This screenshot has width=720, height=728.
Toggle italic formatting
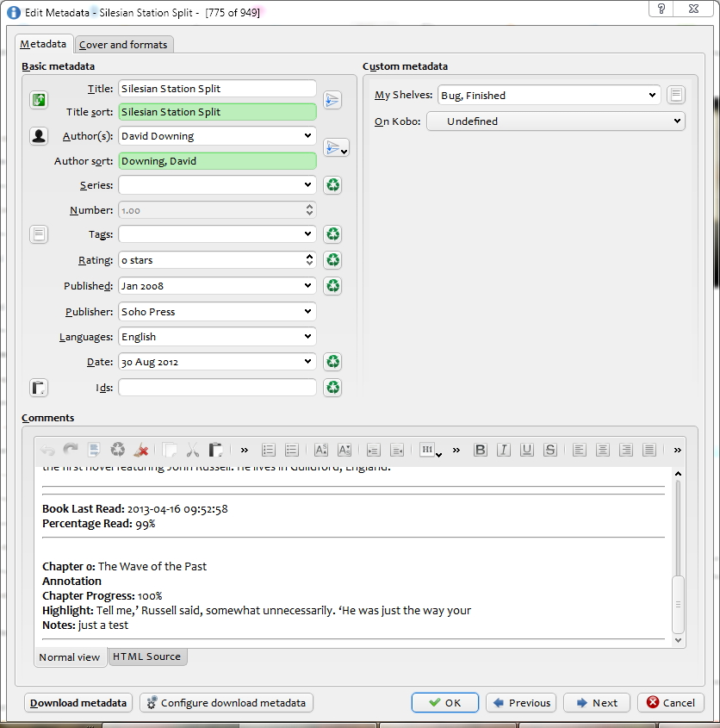pos(503,450)
